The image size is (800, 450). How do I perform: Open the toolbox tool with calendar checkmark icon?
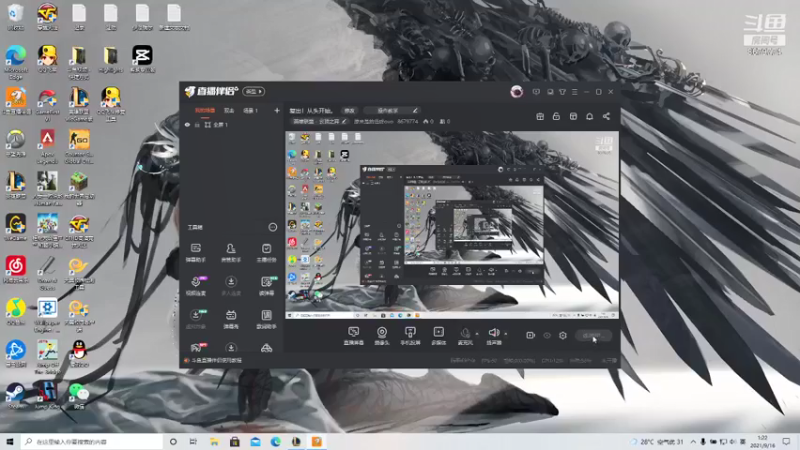tap(266, 253)
